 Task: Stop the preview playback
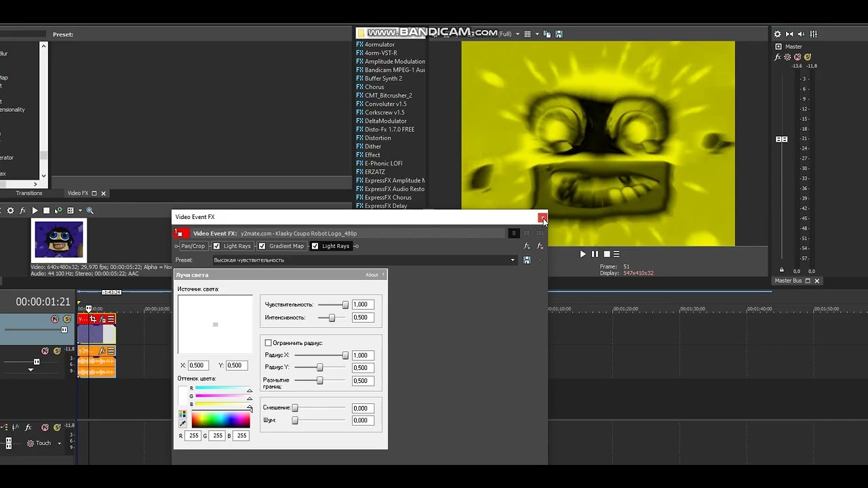coord(607,254)
